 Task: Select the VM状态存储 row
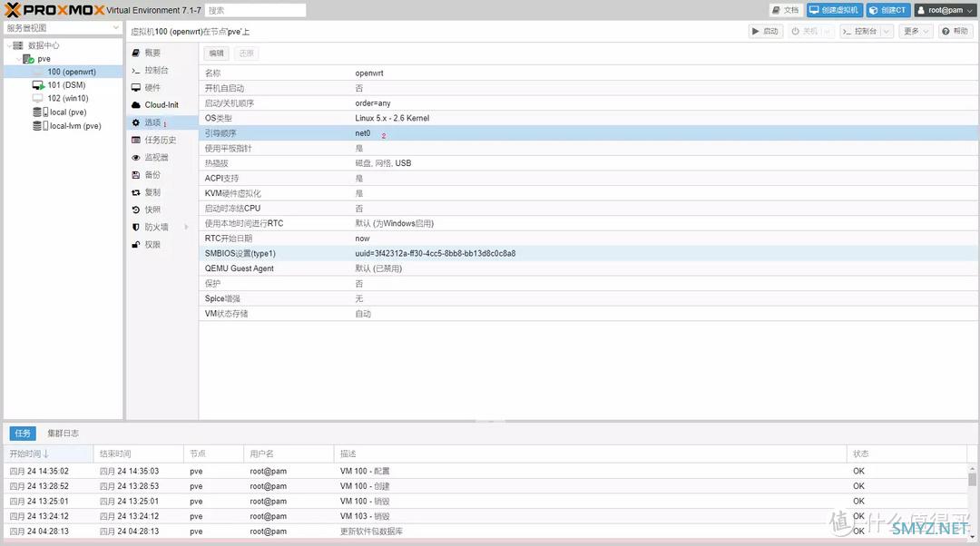click(x=589, y=313)
